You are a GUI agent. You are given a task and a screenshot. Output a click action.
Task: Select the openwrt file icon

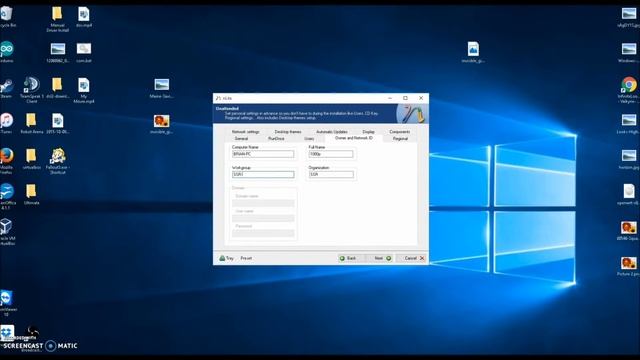(629, 194)
